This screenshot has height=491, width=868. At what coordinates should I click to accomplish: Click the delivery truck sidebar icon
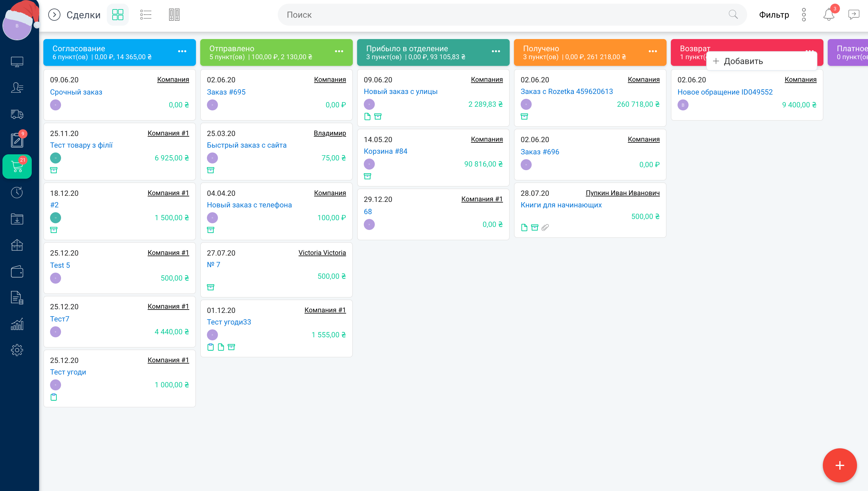pos(17,114)
